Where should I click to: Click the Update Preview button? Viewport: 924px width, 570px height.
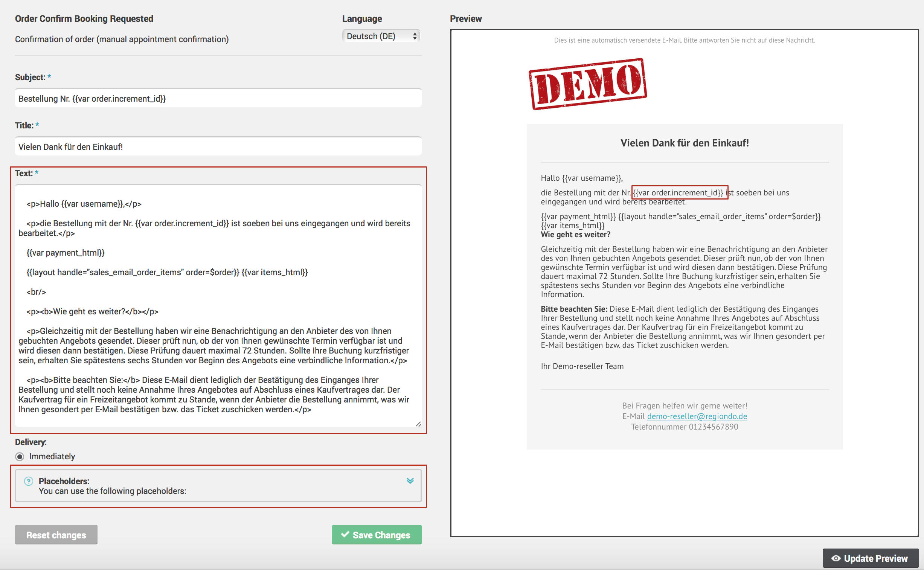(x=871, y=558)
